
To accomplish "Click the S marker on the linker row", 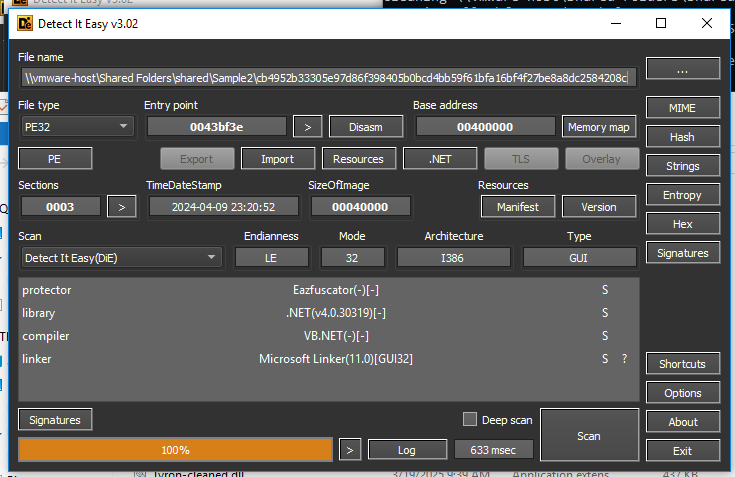I will click(605, 359).
